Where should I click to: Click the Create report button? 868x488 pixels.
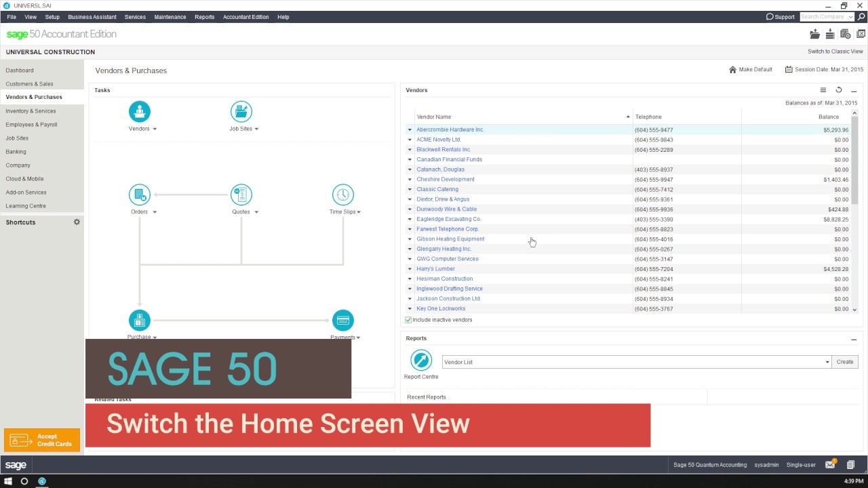[845, 362]
